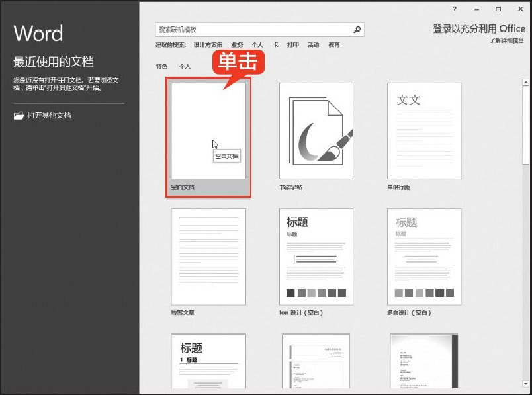Open the Help question mark icon
The width and height of the screenshot is (532, 395).
pos(455,9)
